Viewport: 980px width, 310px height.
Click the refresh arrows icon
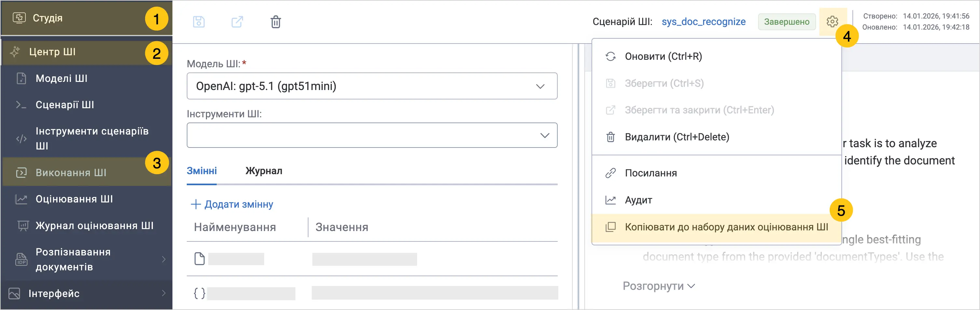pyautogui.click(x=611, y=56)
